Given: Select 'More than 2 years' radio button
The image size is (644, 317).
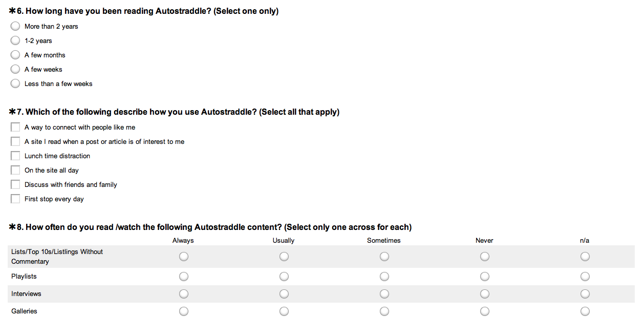Looking at the screenshot, I should pyautogui.click(x=15, y=26).
